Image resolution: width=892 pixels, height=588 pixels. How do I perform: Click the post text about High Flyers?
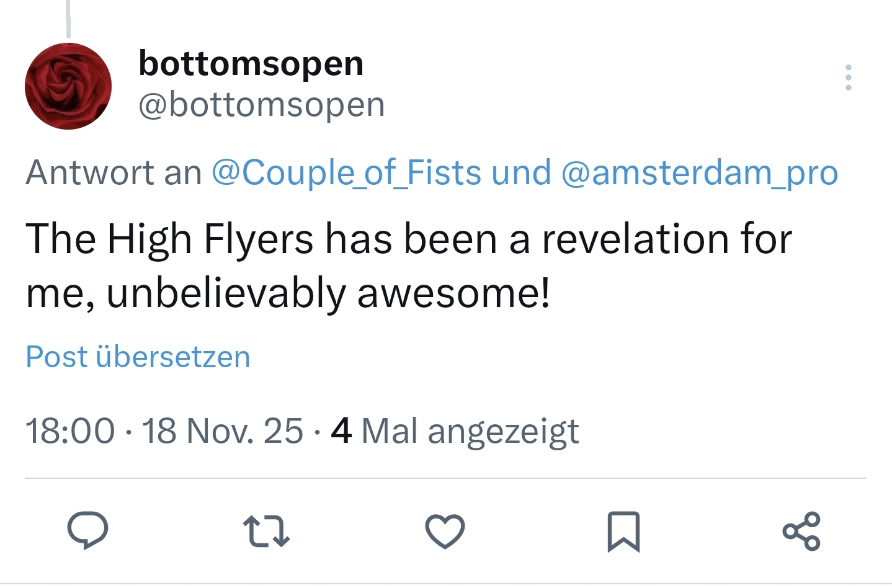click(x=408, y=239)
